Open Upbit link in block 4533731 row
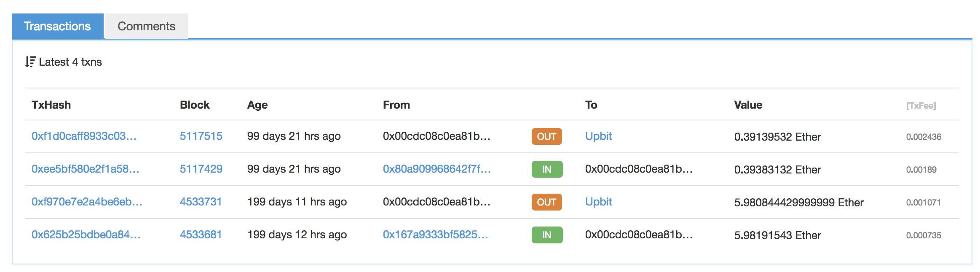980x272 pixels. pos(598,202)
